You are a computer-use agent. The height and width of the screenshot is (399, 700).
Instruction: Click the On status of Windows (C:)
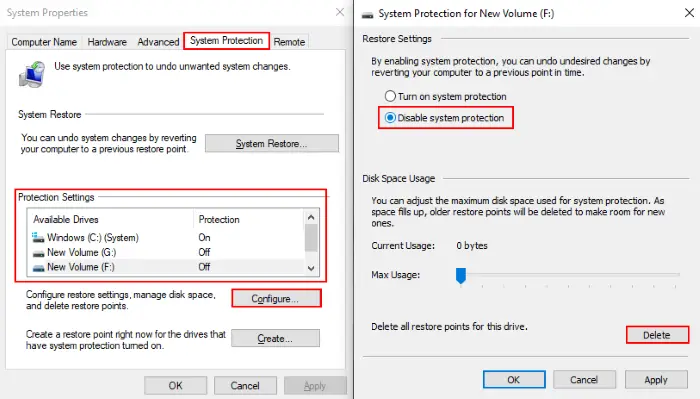tap(204, 237)
